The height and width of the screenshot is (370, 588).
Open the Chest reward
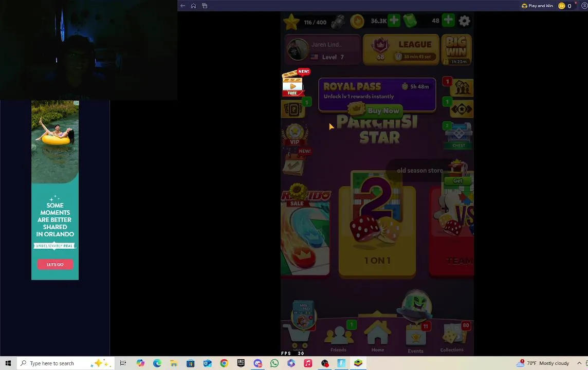[x=458, y=136]
